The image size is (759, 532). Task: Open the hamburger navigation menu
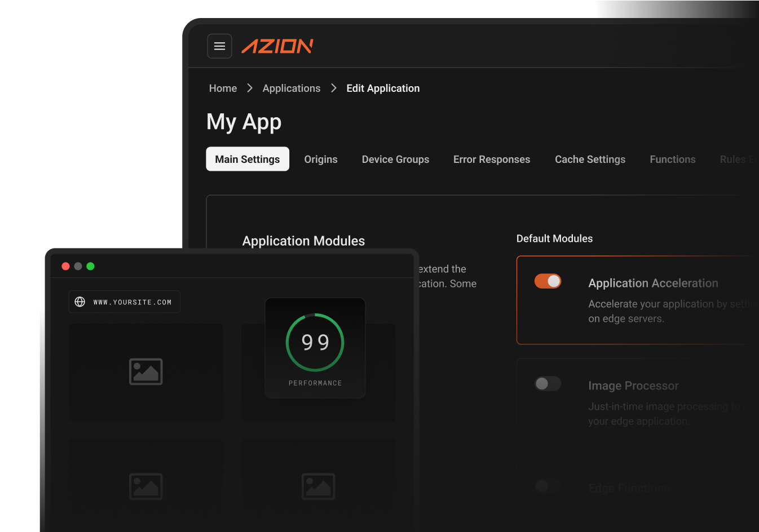pyautogui.click(x=219, y=46)
